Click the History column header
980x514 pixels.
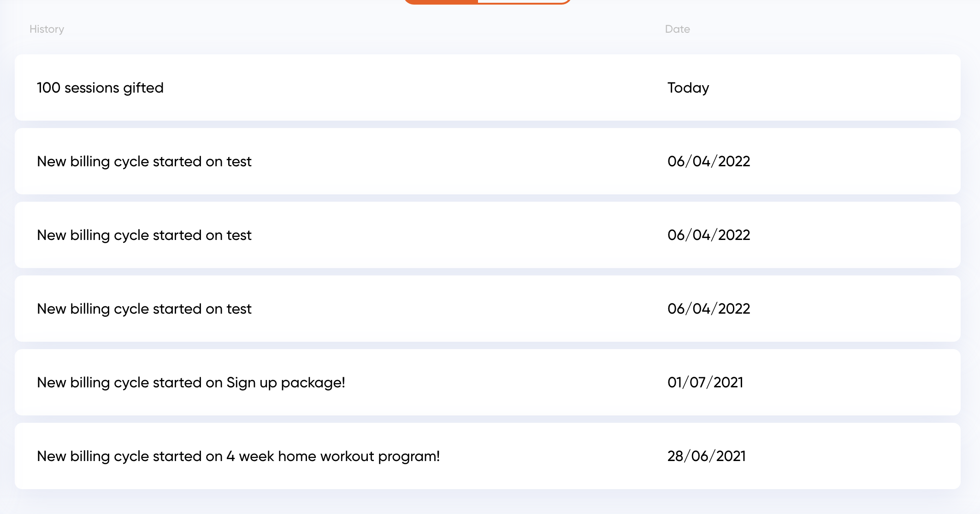(x=47, y=29)
